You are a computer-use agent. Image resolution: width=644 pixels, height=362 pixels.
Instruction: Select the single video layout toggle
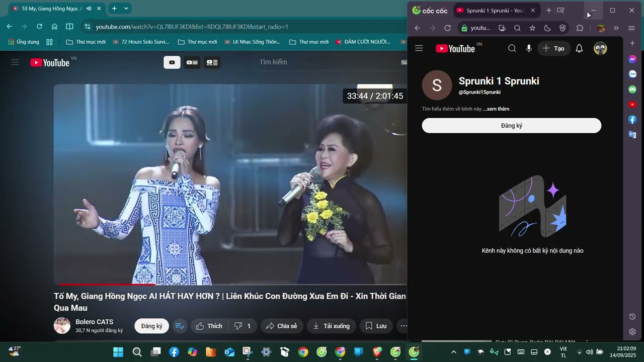[x=172, y=62]
